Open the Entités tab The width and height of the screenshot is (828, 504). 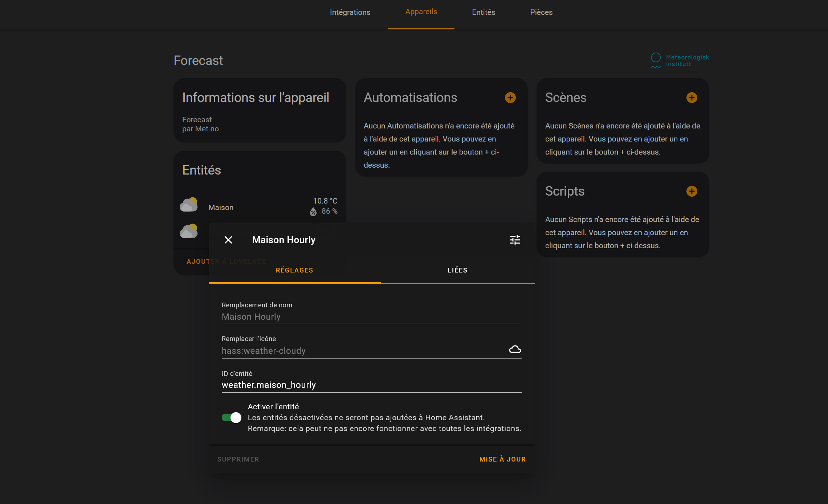(484, 12)
